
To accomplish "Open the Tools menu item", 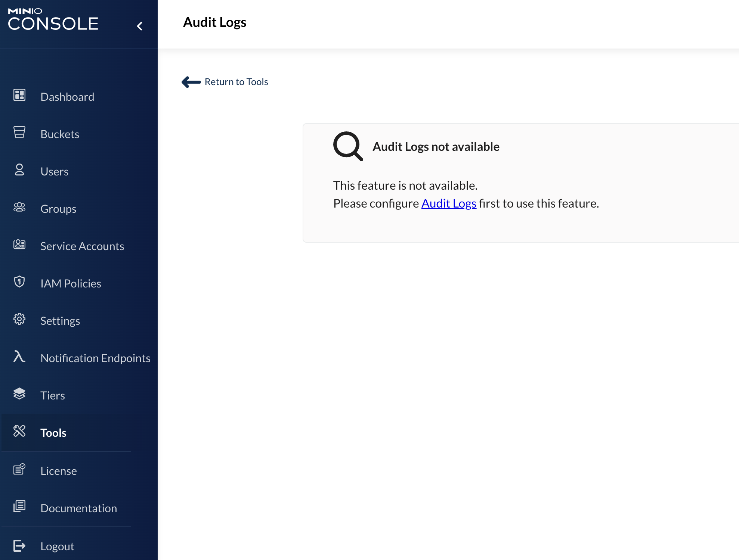I will 53,433.
